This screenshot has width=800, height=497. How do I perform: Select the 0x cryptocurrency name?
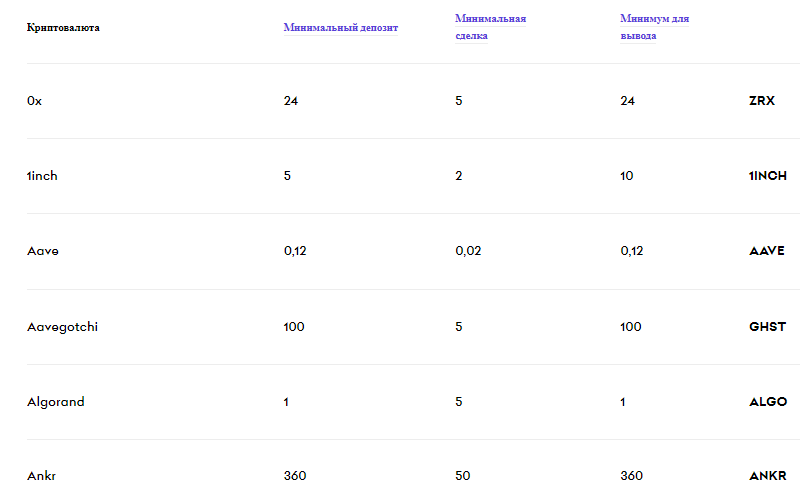pos(35,101)
